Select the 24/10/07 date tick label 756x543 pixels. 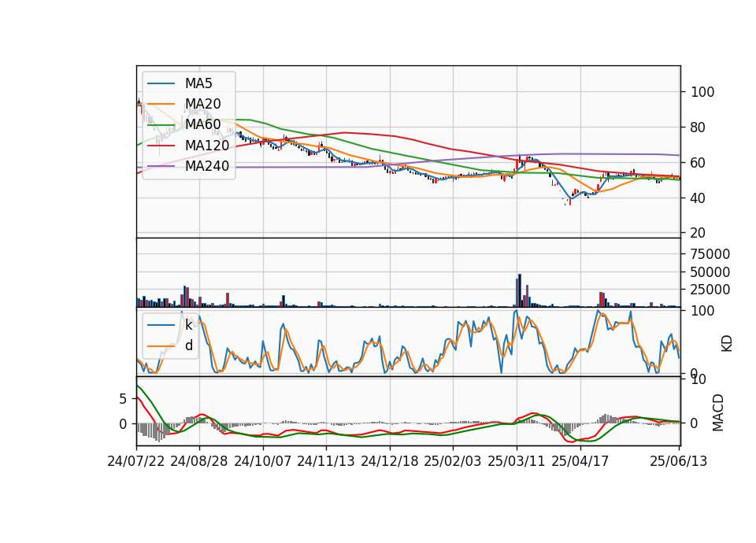[263, 461]
